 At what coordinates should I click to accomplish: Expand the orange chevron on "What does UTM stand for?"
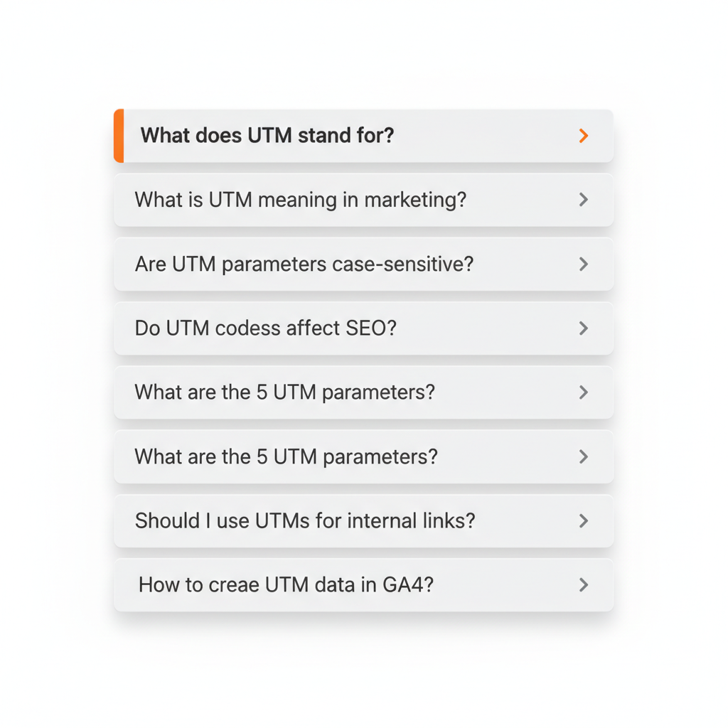[583, 136]
